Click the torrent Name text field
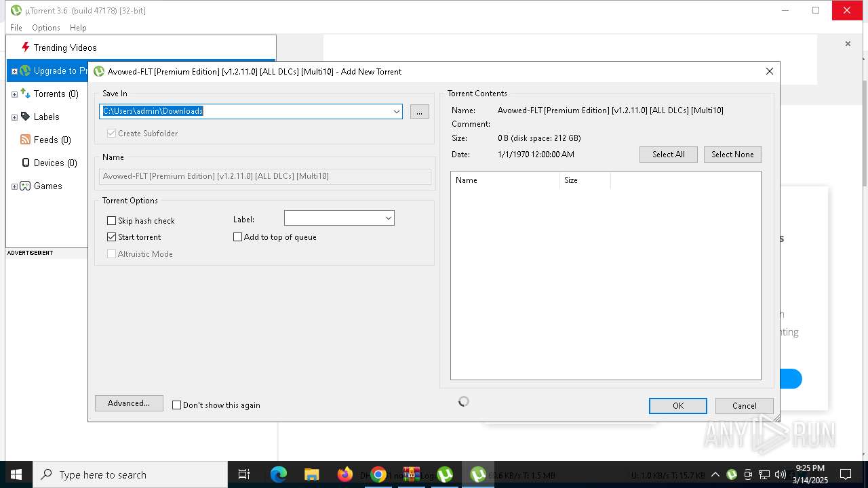 [265, 176]
